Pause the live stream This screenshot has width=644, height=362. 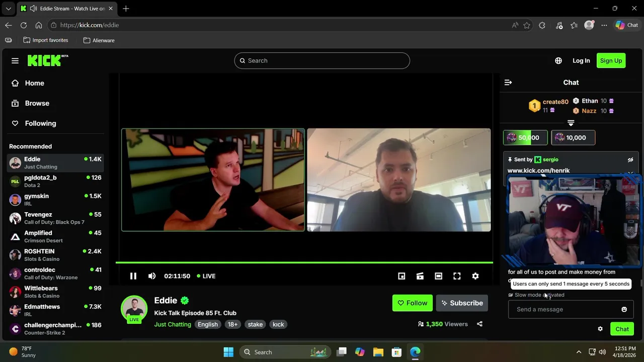[133, 276]
